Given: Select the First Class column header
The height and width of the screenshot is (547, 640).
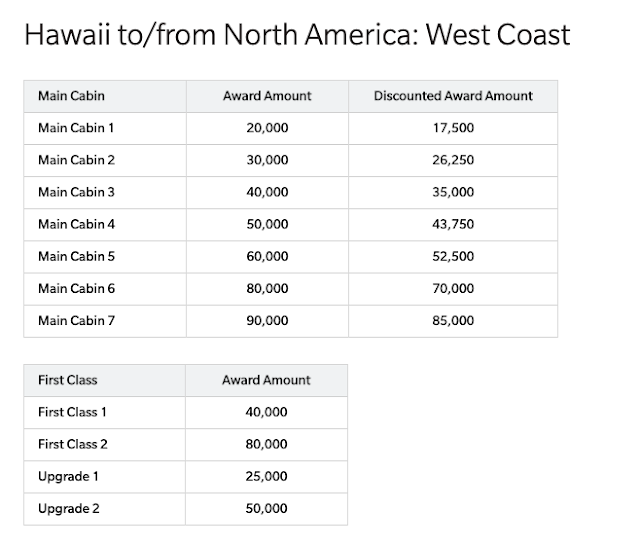Looking at the screenshot, I should tap(67, 380).
